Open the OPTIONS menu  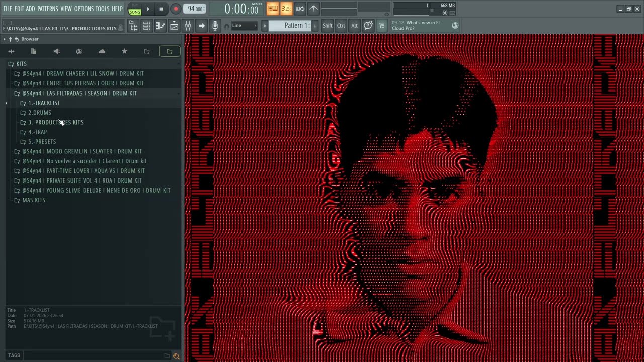(x=84, y=9)
